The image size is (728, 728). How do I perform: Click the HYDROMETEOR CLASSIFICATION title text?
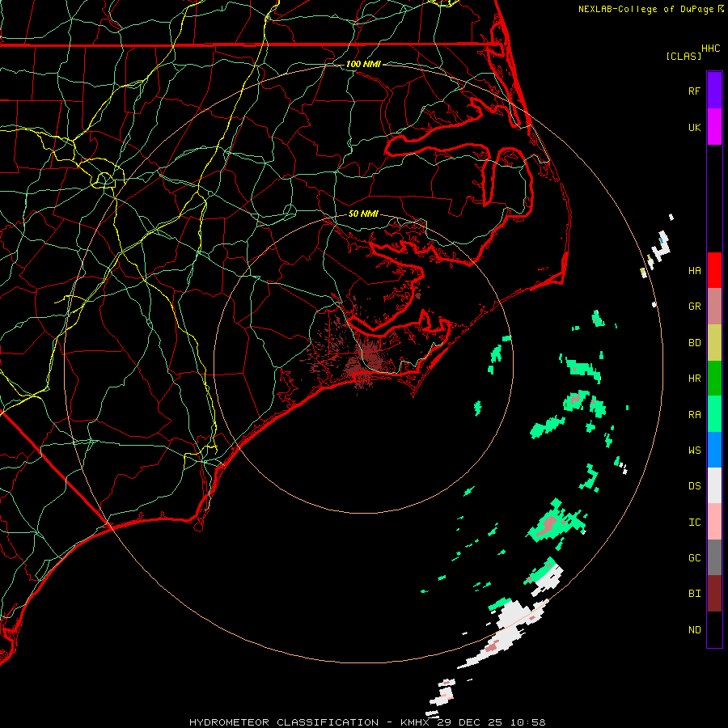[x=284, y=722]
